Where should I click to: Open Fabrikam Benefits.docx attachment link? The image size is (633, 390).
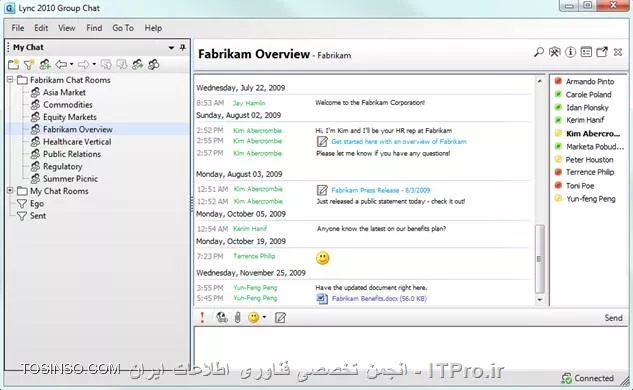[379, 298]
